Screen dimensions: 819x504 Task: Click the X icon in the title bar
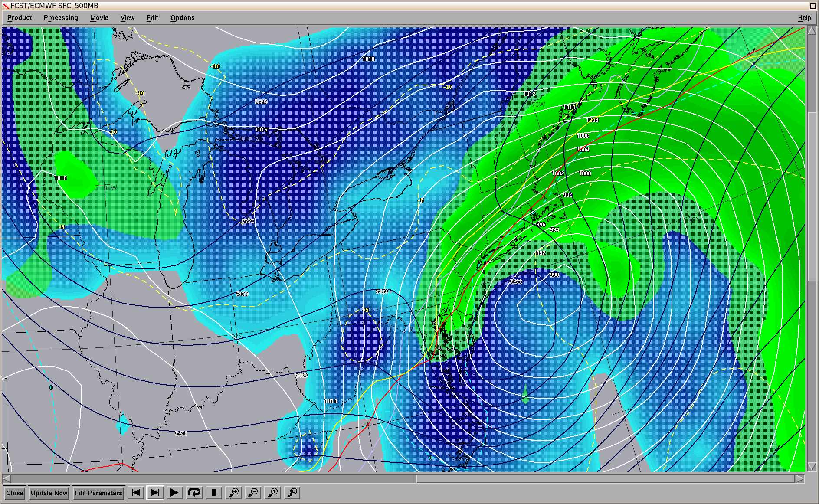click(x=6, y=6)
